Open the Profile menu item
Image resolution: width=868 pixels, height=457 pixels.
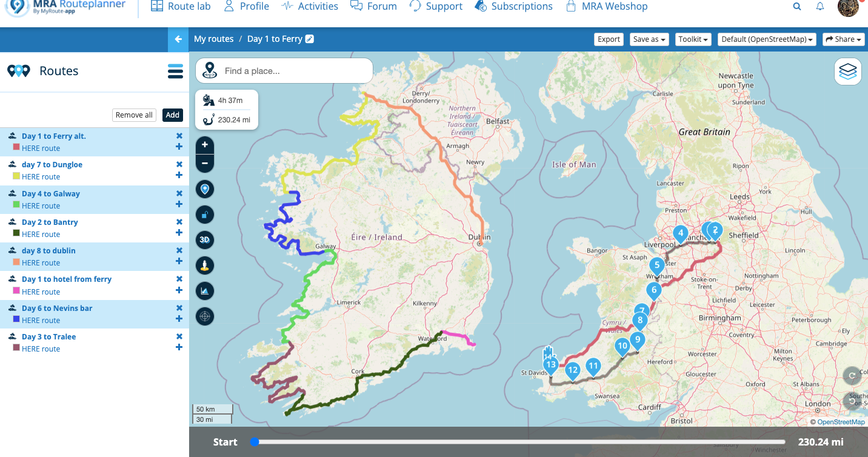click(246, 6)
